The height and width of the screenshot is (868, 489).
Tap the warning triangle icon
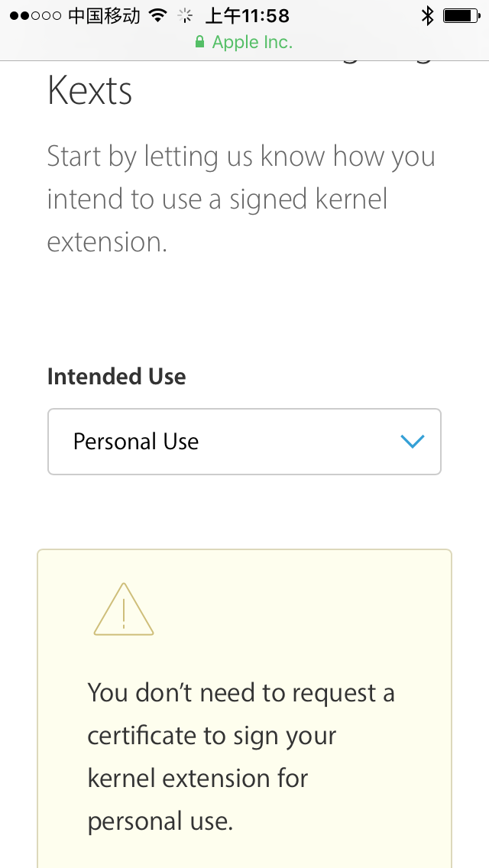[124, 610]
